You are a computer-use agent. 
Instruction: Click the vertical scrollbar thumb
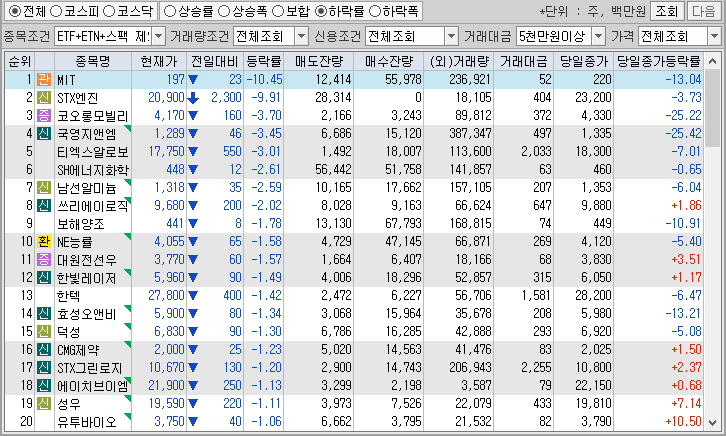click(x=713, y=108)
